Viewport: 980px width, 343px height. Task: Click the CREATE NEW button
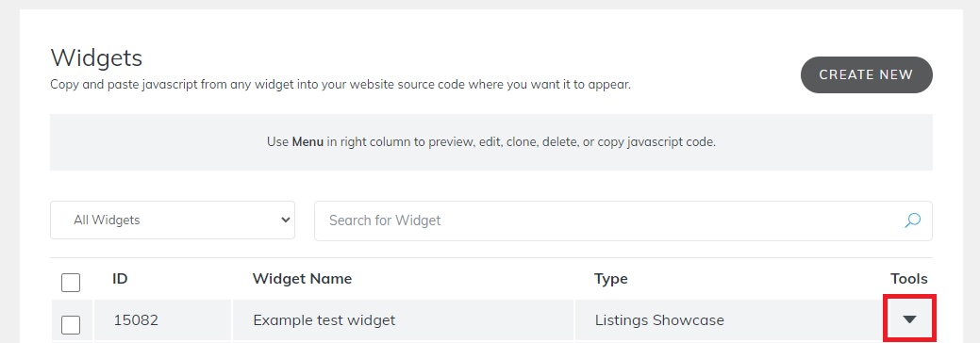[866, 75]
